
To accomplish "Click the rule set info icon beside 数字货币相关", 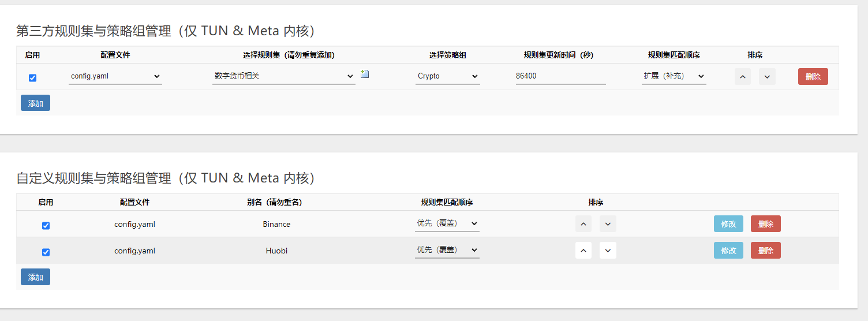I will [365, 74].
